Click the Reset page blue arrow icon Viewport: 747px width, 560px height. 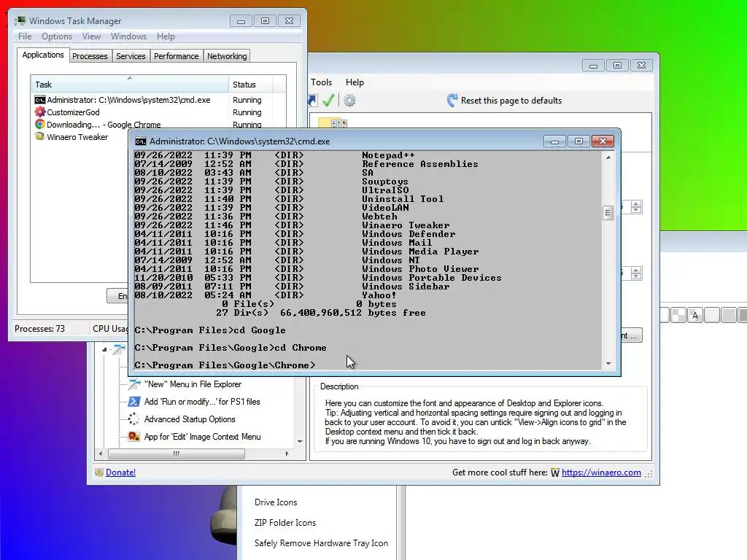click(452, 101)
